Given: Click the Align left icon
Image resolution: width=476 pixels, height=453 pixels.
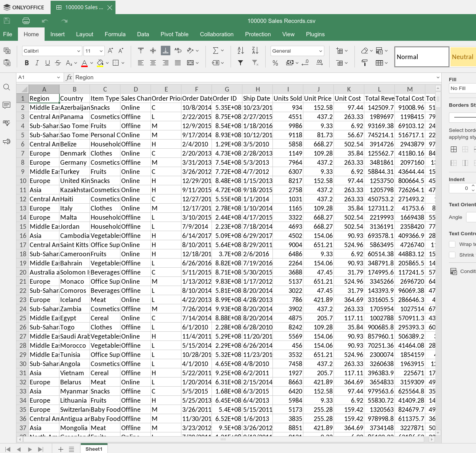Looking at the screenshot, I should (141, 63).
